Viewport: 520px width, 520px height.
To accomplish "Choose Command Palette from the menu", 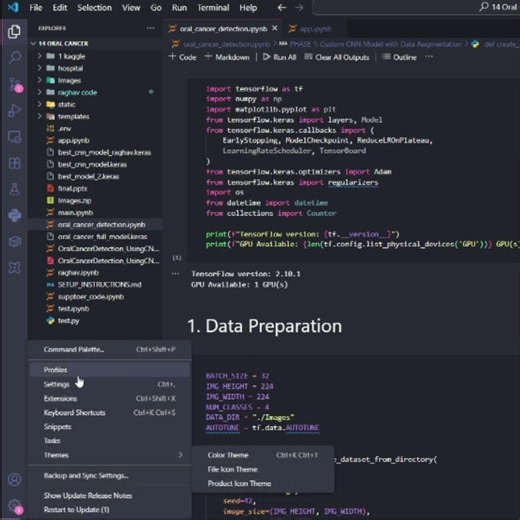I will click(x=110, y=349).
